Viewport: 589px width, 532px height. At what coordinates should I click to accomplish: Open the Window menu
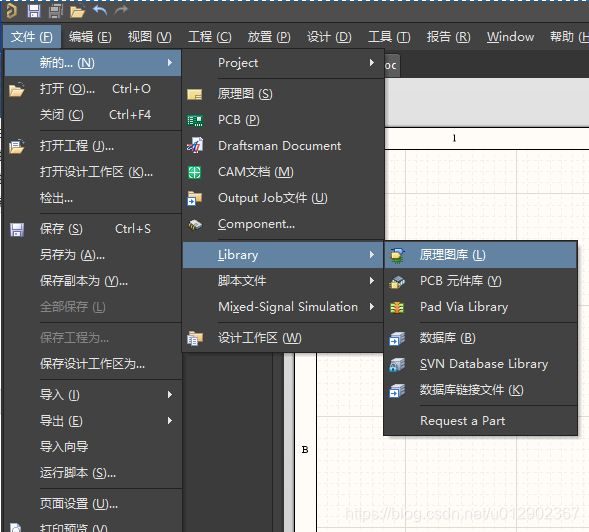[x=510, y=37]
